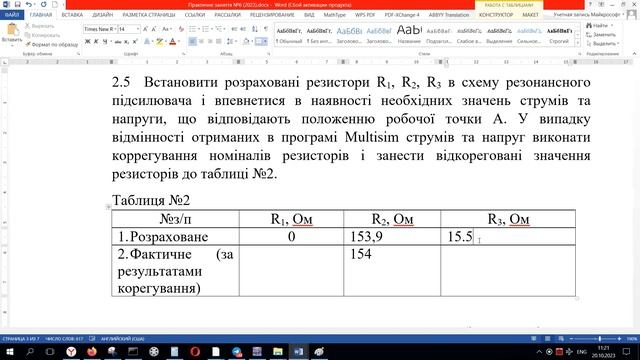Open the ФАЙЛ file menu
Screen dimensions: 640x360
click(x=12, y=15)
